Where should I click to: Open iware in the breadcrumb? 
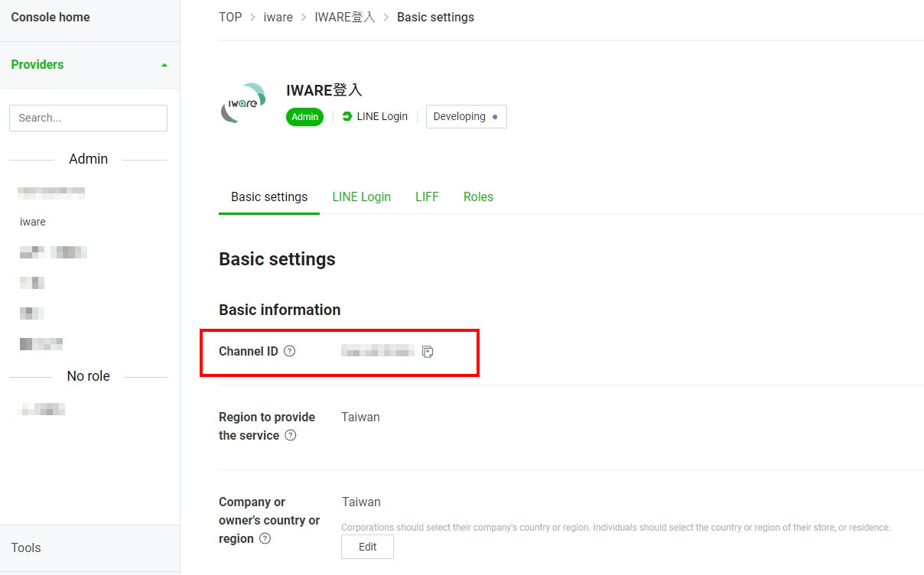point(278,17)
